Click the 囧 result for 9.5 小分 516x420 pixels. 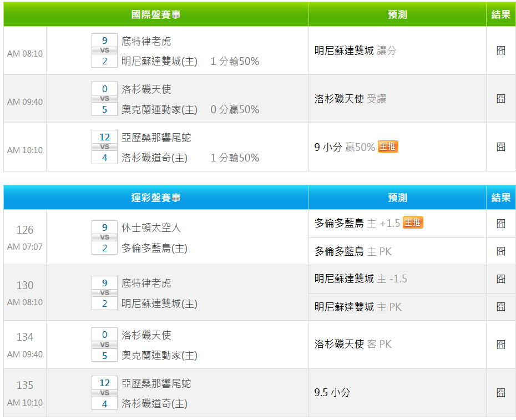pos(501,392)
